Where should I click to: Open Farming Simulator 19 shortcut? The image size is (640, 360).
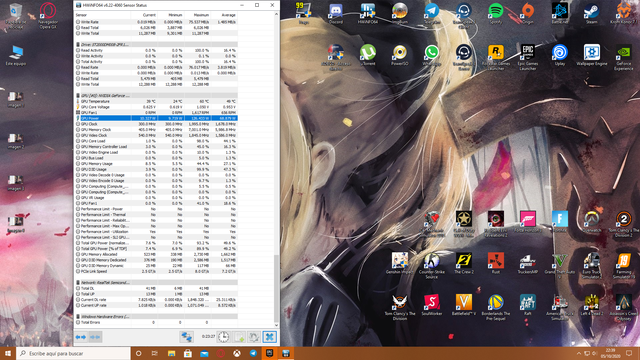click(x=624, y=266)
